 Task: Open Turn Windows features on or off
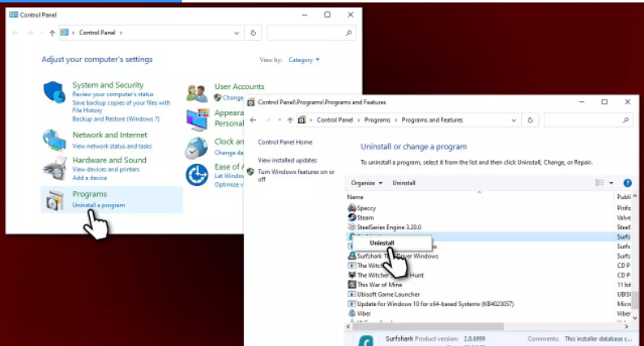pos(296,175)
